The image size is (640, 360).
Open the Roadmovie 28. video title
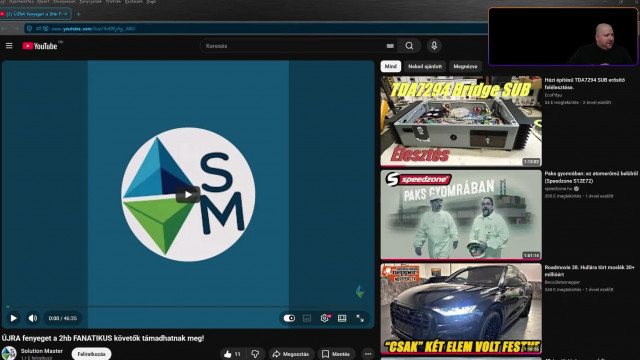589,271
